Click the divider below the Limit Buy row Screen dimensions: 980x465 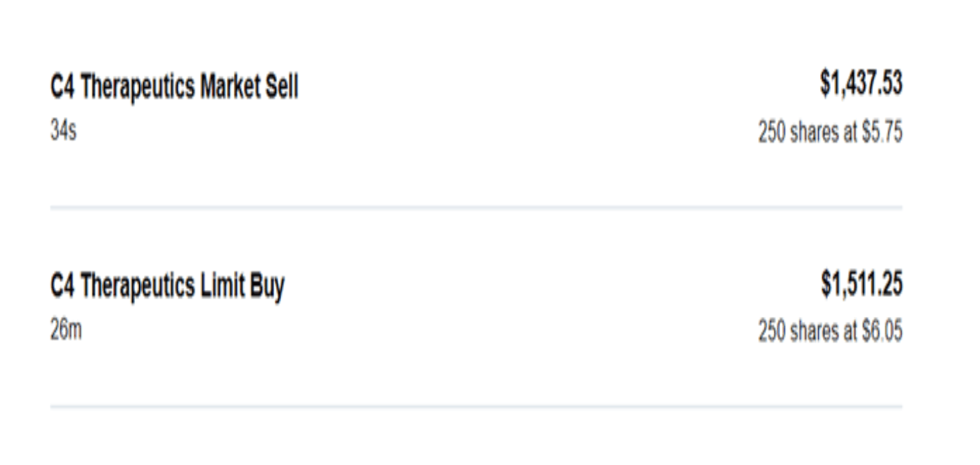tap(476, 406)
